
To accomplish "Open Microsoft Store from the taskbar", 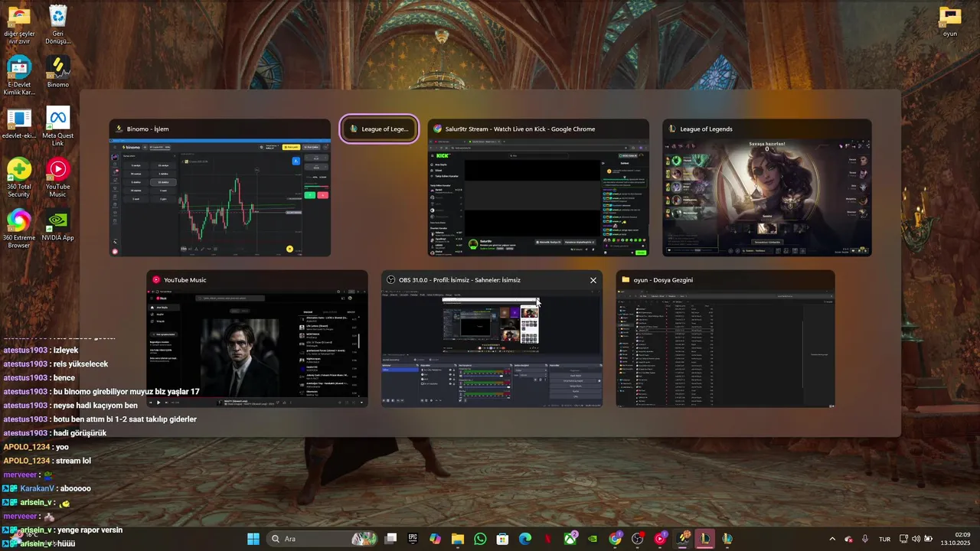I will (x=503, y=539).
